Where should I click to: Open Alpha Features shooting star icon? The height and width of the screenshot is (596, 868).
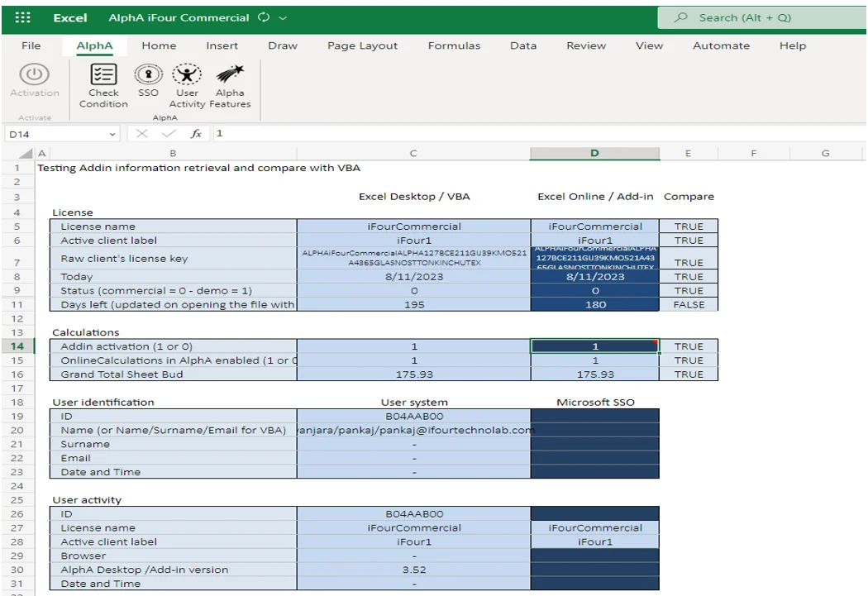coord(230,74)
